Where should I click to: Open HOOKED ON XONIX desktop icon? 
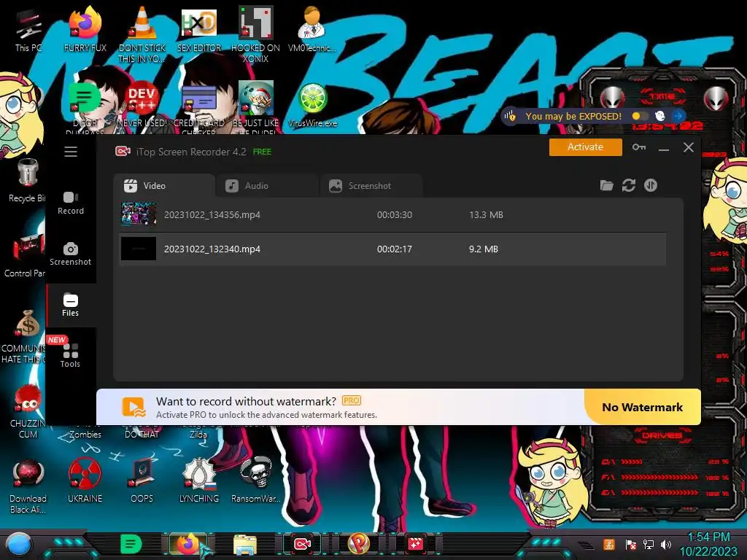[x=256, y=34]
